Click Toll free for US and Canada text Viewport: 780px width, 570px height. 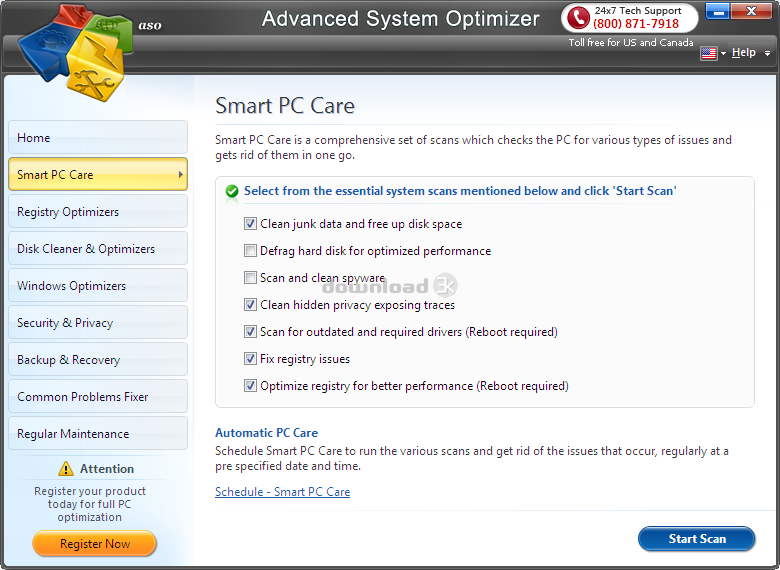click(631, 43)
